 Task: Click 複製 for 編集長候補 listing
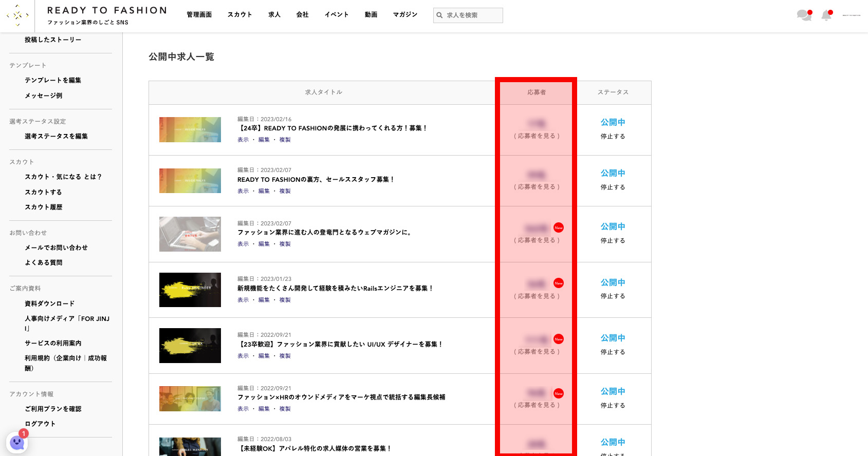pos(285,409)
